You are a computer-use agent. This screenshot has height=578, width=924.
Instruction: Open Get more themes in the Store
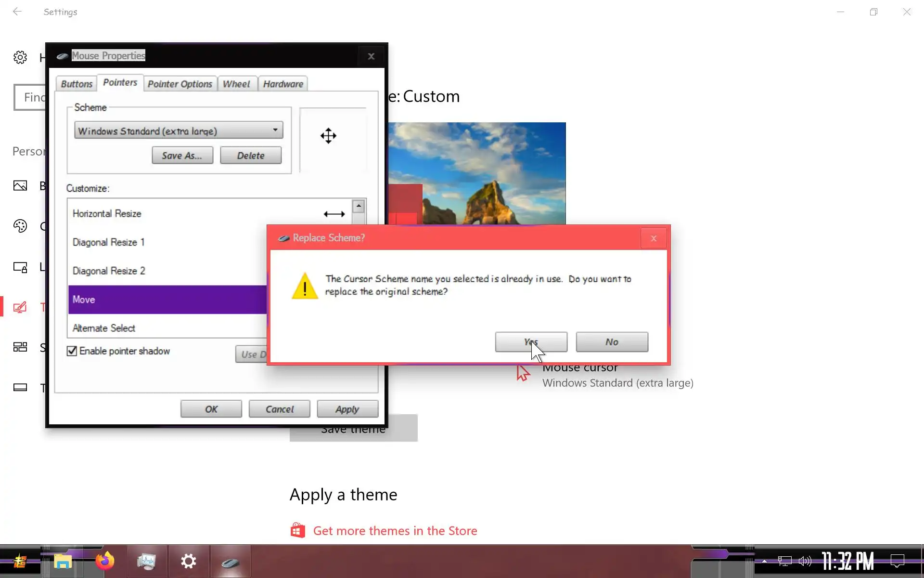point(395,531)
